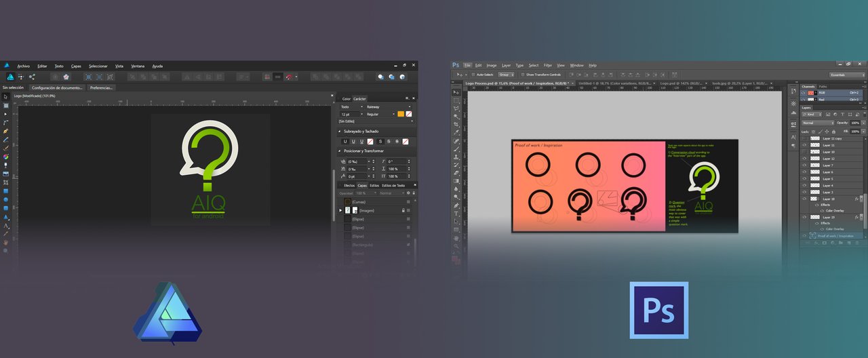Switch to the Color tab in Affinity

click(347, 98)
